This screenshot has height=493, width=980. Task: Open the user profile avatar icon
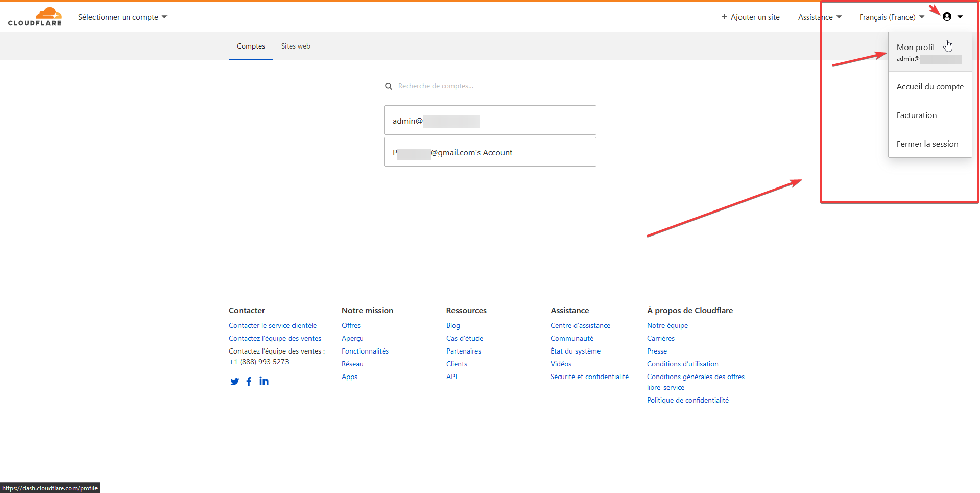(x=947, y=16)
